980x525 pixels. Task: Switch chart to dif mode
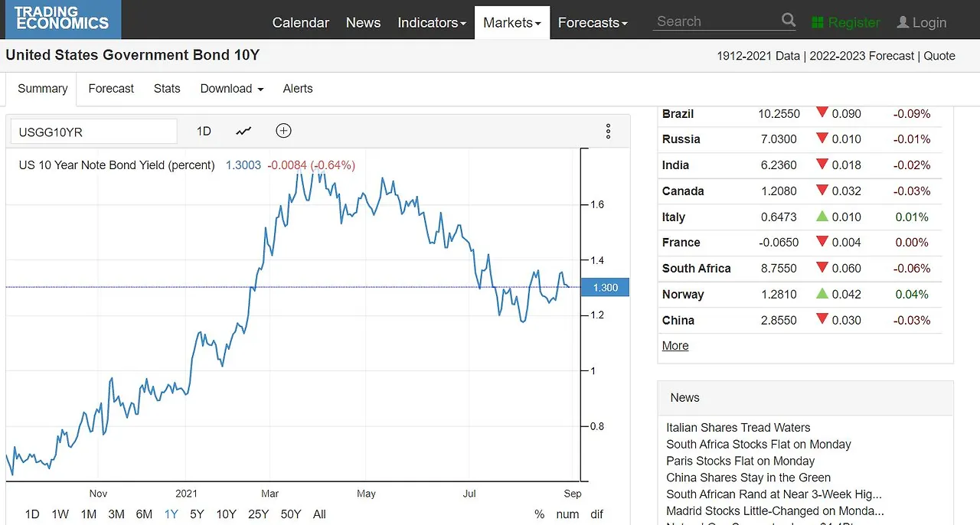[597, 514]
